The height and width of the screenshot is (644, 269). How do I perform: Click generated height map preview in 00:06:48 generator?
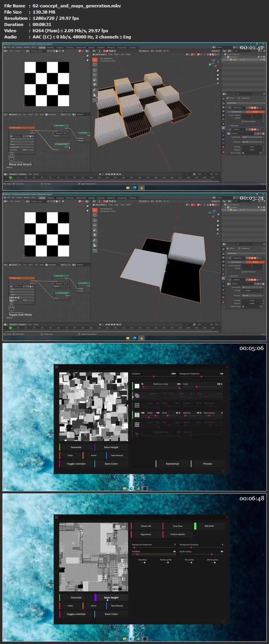(93, 557)
